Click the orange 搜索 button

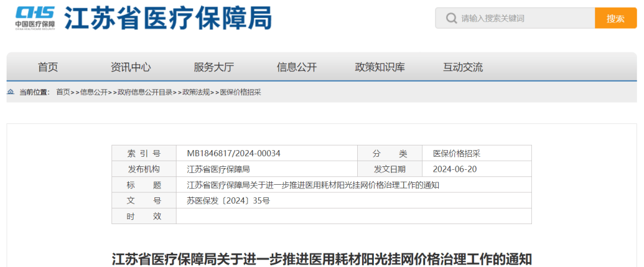[x=615, y=18]
